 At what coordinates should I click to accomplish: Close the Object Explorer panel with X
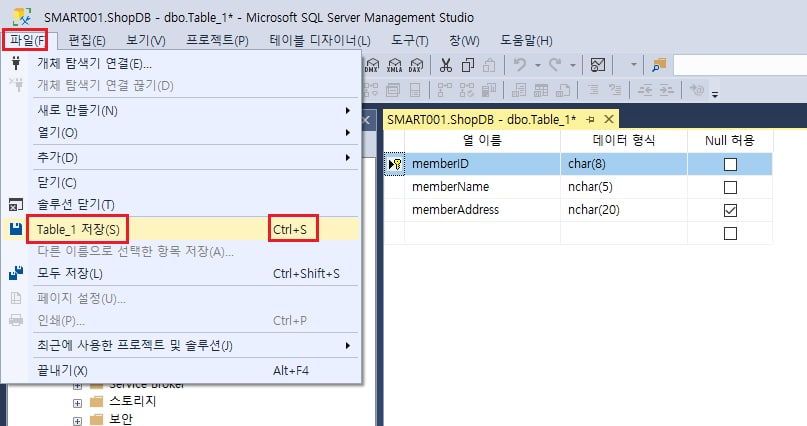tap(366, 120)
